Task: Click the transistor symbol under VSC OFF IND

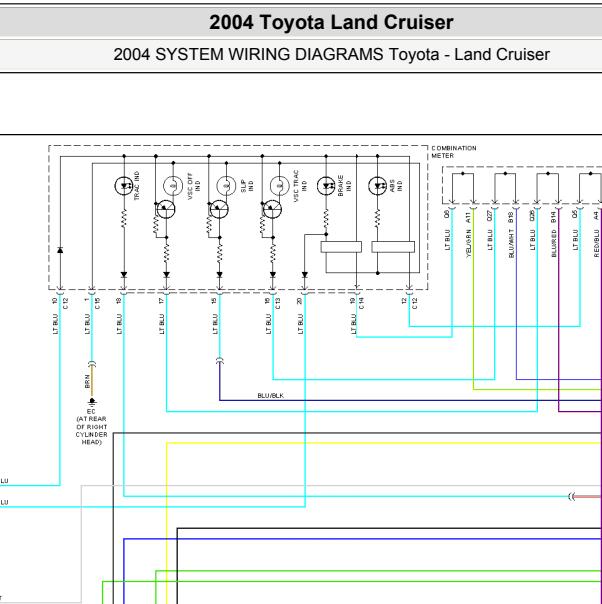Action: pyautogui.click(x=166, y=210)
